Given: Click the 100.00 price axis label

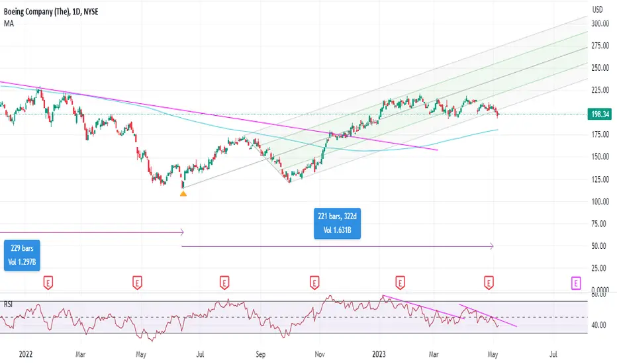Looking at the screenshot, I should (x=600, y=201).
